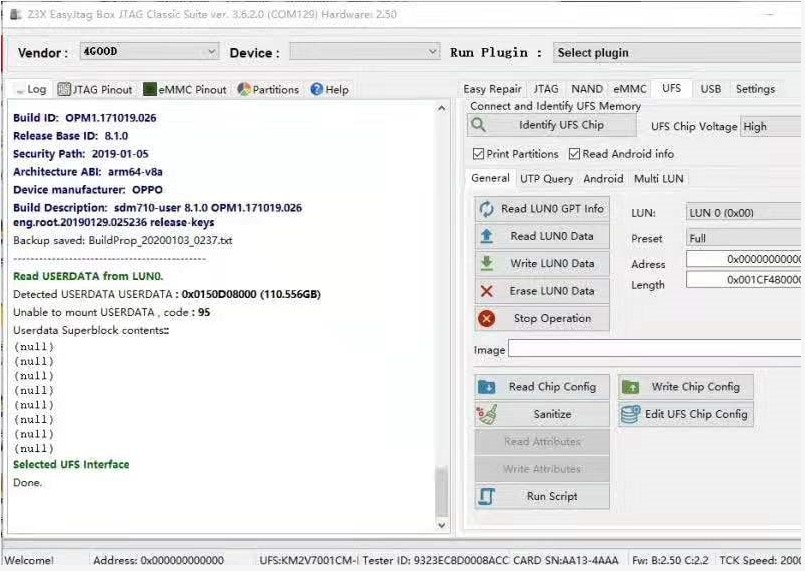Click the Run Script icon
805x571 pixels.
(x=486, y=496)
